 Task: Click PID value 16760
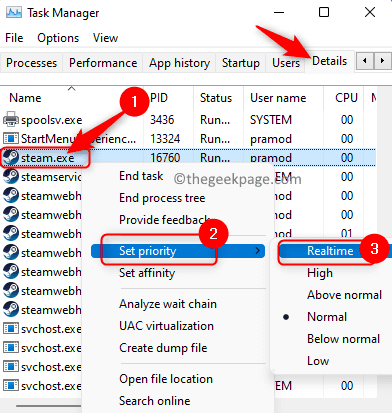click(165, 157)
